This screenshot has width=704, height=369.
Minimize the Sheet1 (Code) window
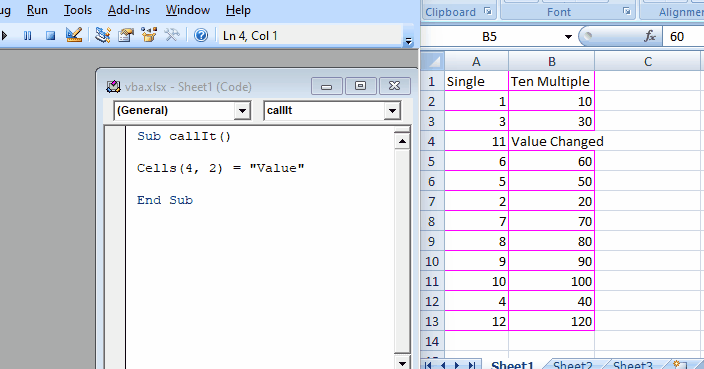tap(326, 86)
